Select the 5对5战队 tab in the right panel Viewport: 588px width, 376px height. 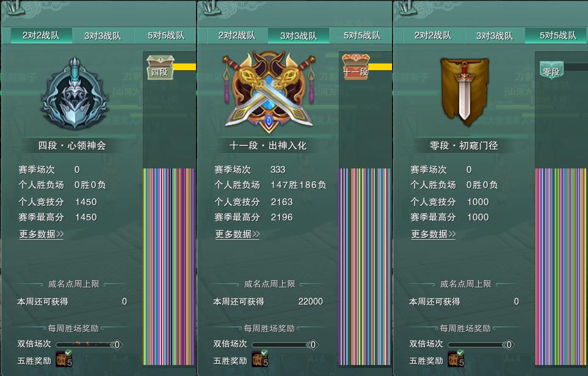point(556,35)
